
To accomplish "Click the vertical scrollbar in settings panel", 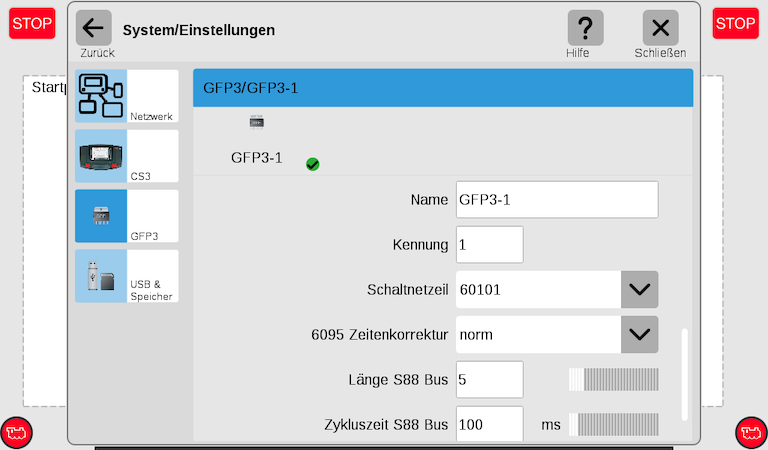I will pos(685,374).
